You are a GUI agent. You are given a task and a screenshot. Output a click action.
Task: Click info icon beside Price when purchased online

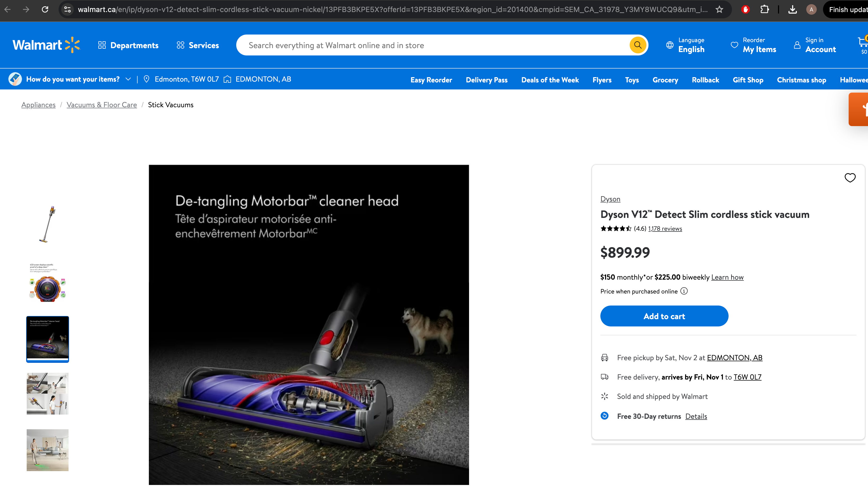684,291
